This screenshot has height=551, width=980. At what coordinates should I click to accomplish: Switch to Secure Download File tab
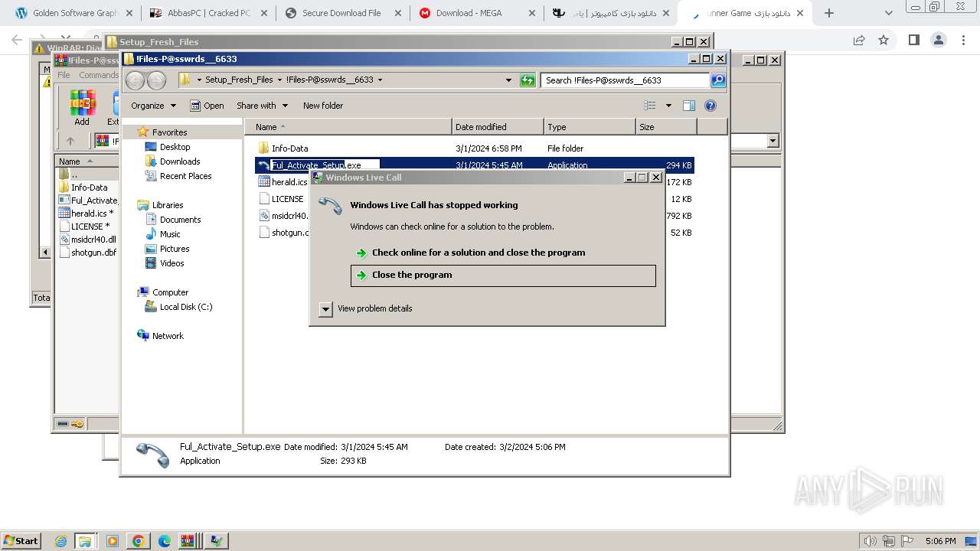click(x=341, y=13)
